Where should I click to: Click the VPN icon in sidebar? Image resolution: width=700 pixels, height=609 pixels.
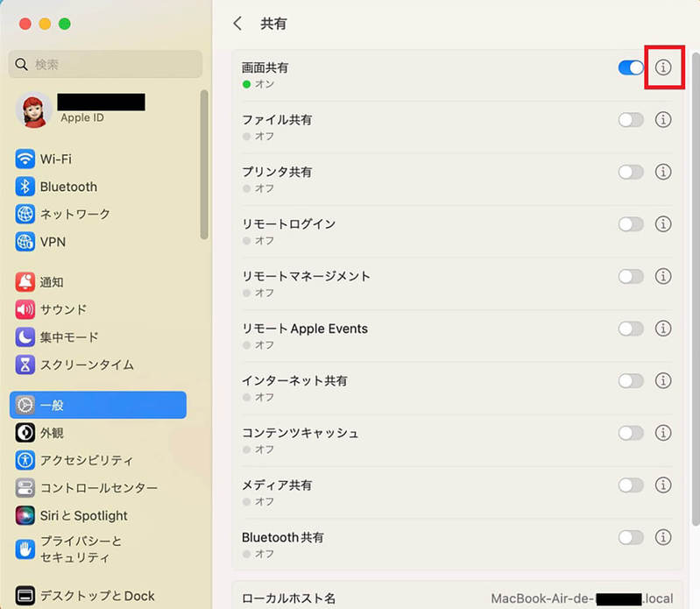tap(25, 242)
